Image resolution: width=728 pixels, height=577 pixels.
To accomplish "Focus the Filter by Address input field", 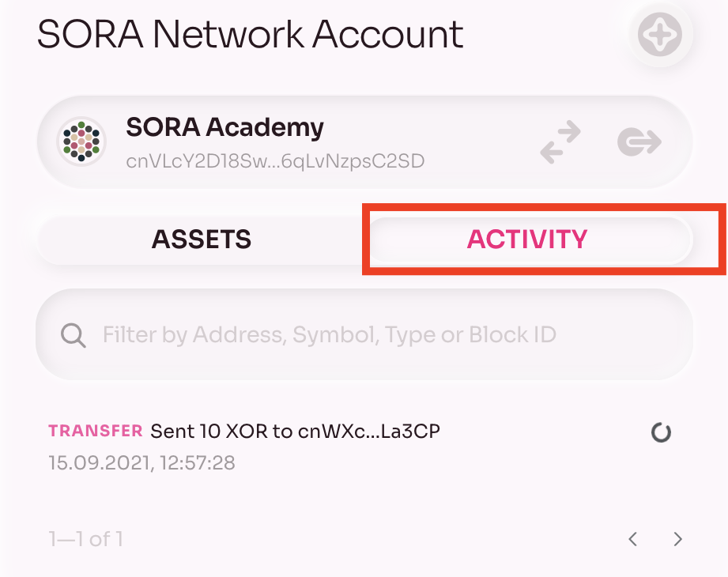I will click(364, 334).
